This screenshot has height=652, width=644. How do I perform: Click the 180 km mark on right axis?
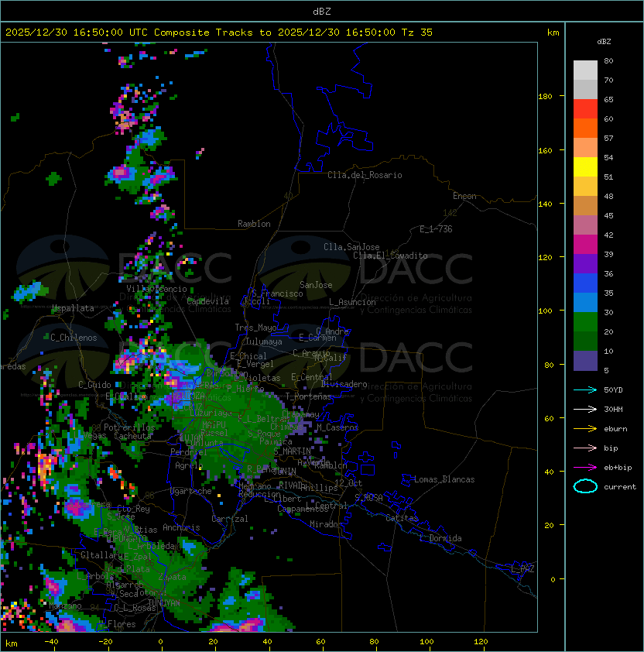point(545,97)
